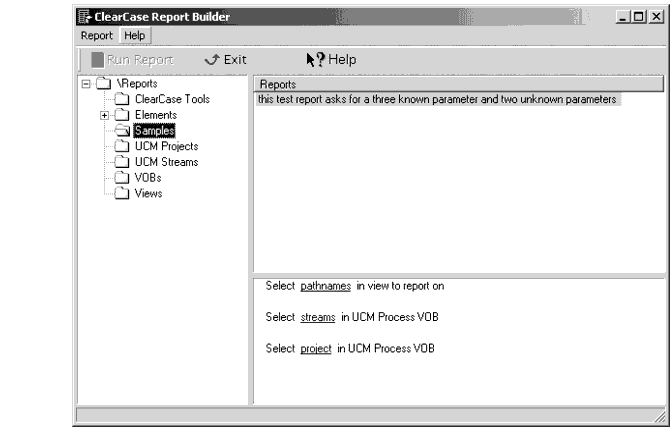Click the folder icon beside Views
The image size is (672, 436).
[122, 193]
